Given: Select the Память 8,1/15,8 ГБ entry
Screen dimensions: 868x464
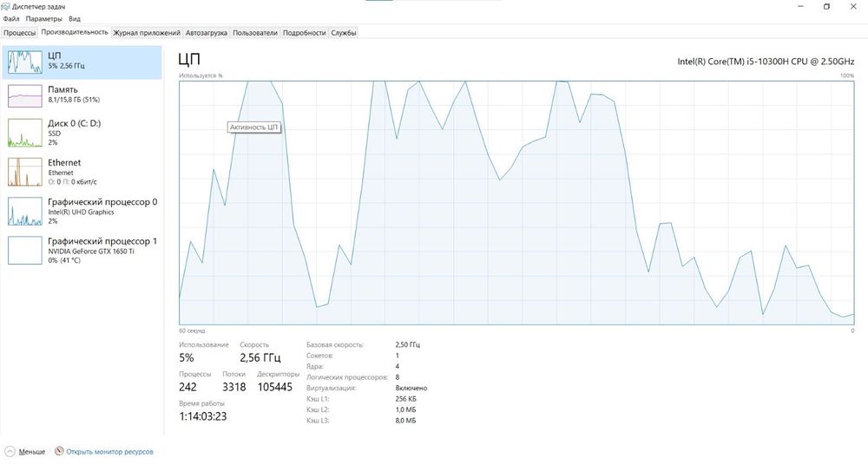Looking at the screenshot, I should point(82,95).
